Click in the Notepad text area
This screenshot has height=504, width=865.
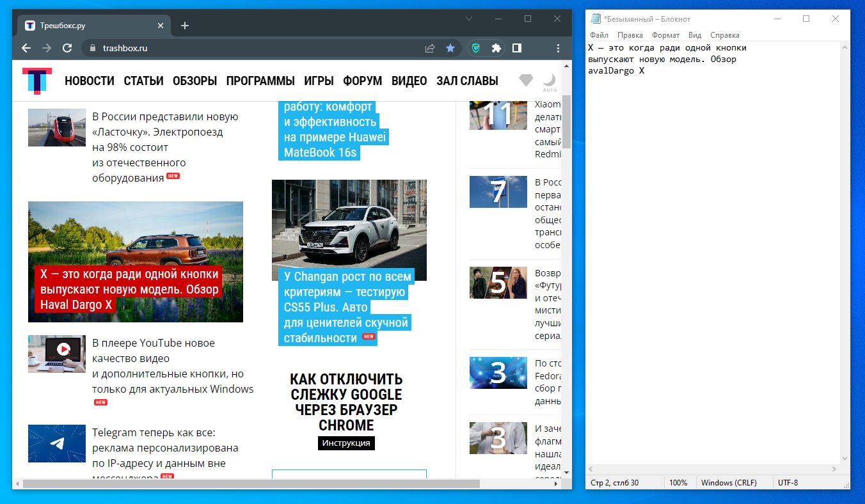click(713, 253)
